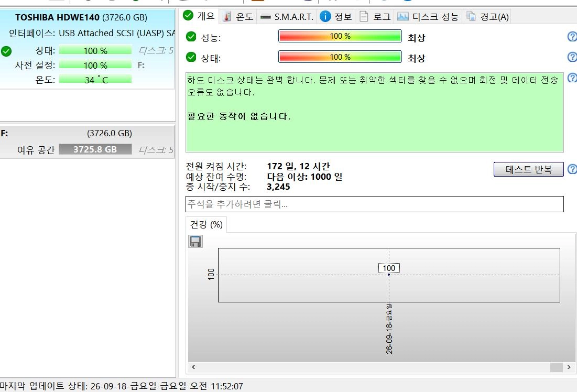
Task: Click the 다음 이상: 1000 일 lifetime value
Action: [x=304, y=177]
